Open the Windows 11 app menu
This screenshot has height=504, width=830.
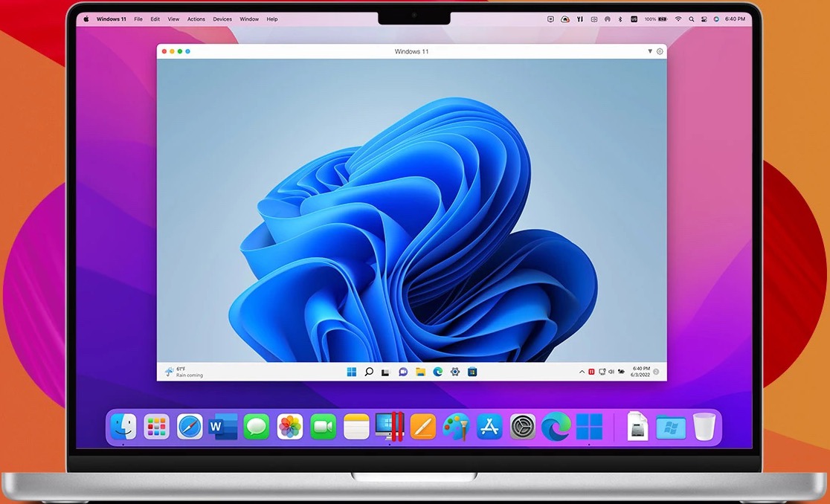pos(112,19)
